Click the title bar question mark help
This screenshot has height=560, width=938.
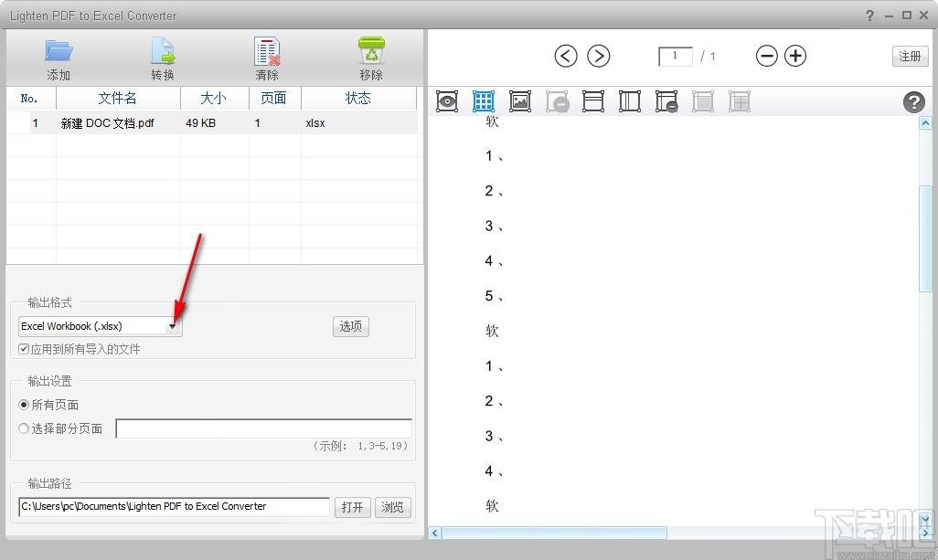[x=869, y=16]
